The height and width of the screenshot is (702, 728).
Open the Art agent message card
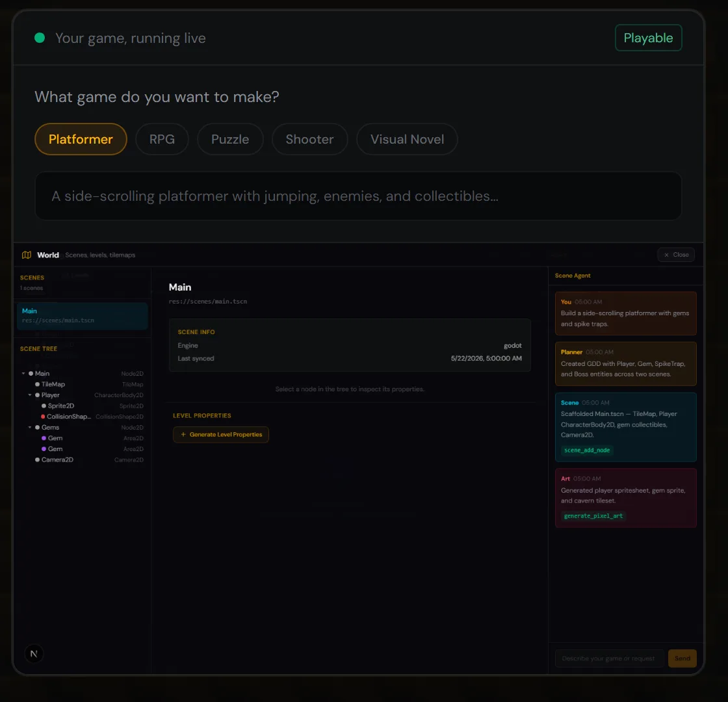pyautogui.click(x=626, y=498)
